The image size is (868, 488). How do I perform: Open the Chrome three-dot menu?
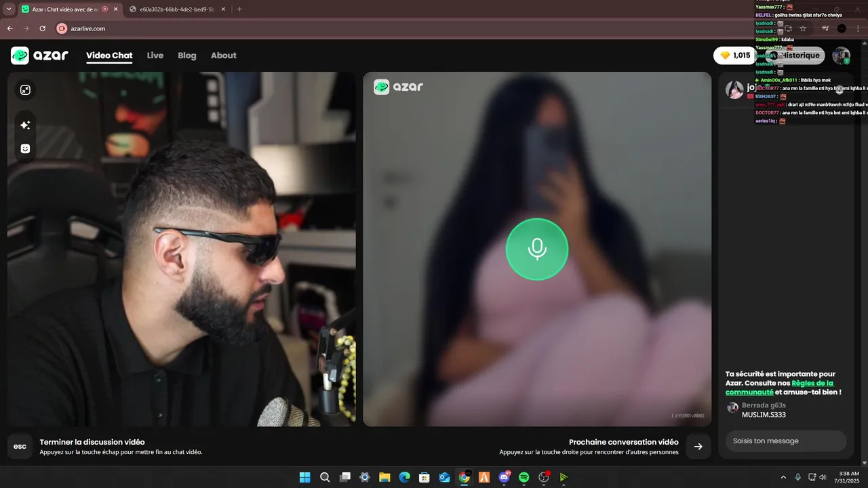tap(858, 28)
